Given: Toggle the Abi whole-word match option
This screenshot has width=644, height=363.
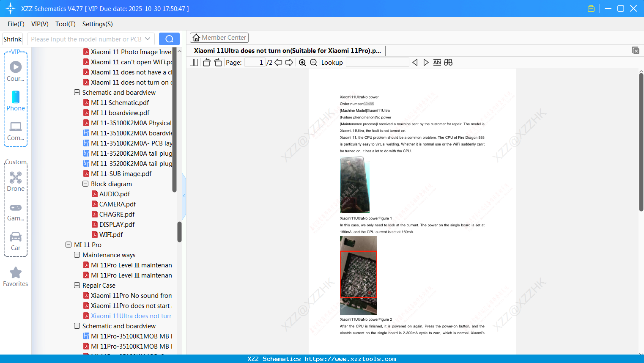Looking at the screenshot, I should pyautogui.click(x=437, y=63).
